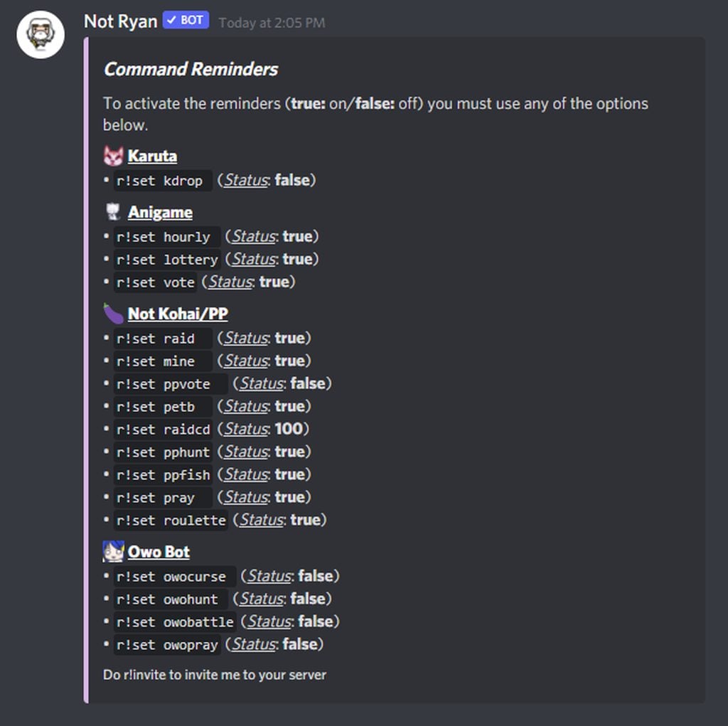This screenshot has height=726, width=728.
Task: Click the Status link beside ppvote
Action: (261, 384)
